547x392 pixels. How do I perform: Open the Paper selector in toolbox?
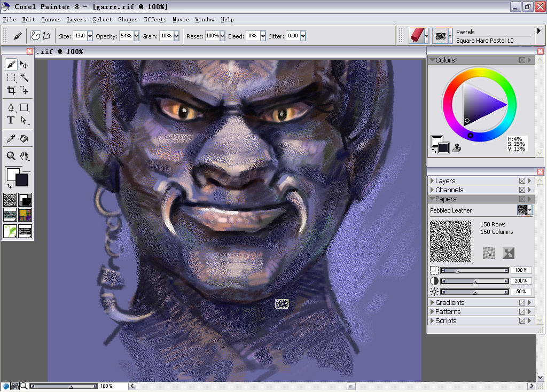[x=10, y=200]
